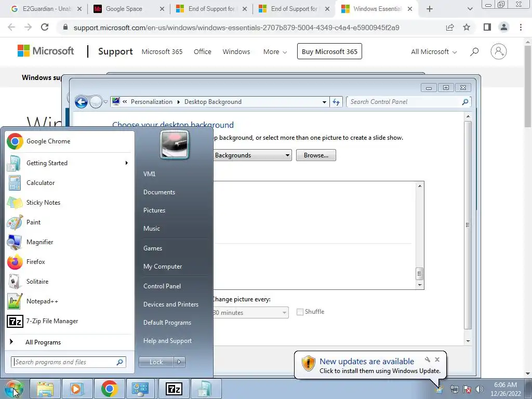Open picture location Backgrounds dropdown
Image resolution: width=532 pixels, height=399 pixels.
click(x=252, y=155)
